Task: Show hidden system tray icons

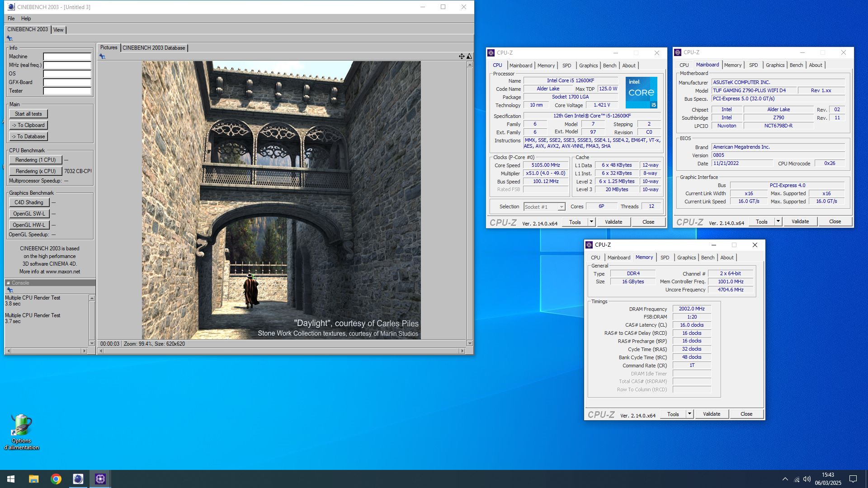Action: (x=785, y=479)
